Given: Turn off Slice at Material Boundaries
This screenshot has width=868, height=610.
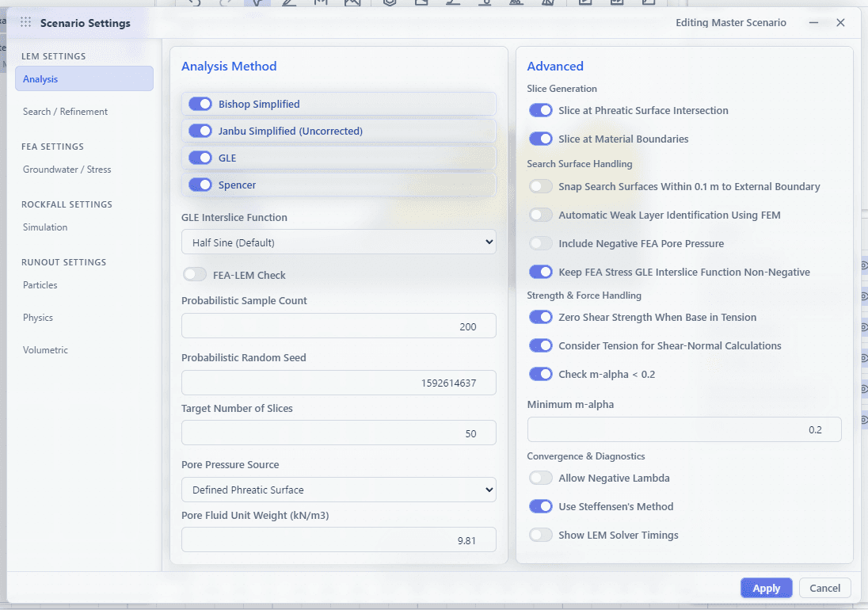Looking at the screenshot, I should pos(540,139).
